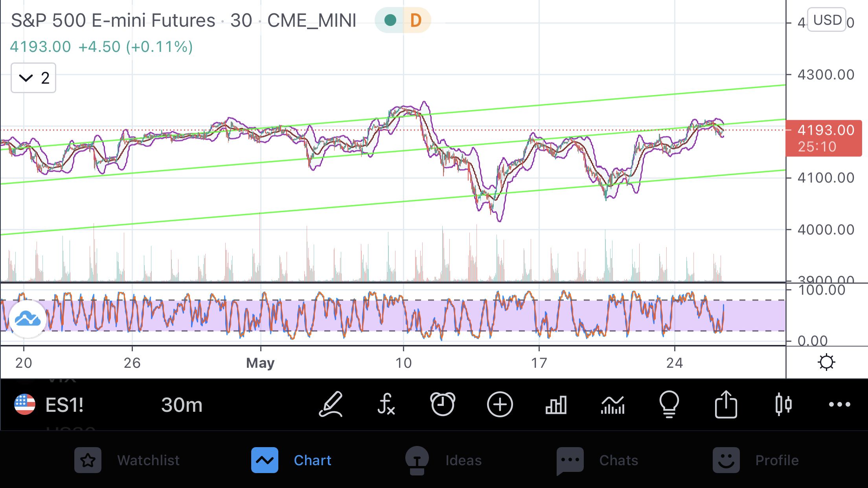Tap the lightbulb ideas icon in toolbar
The width and height of the screenshot is (868, 488).
click(x=669, y=404)
